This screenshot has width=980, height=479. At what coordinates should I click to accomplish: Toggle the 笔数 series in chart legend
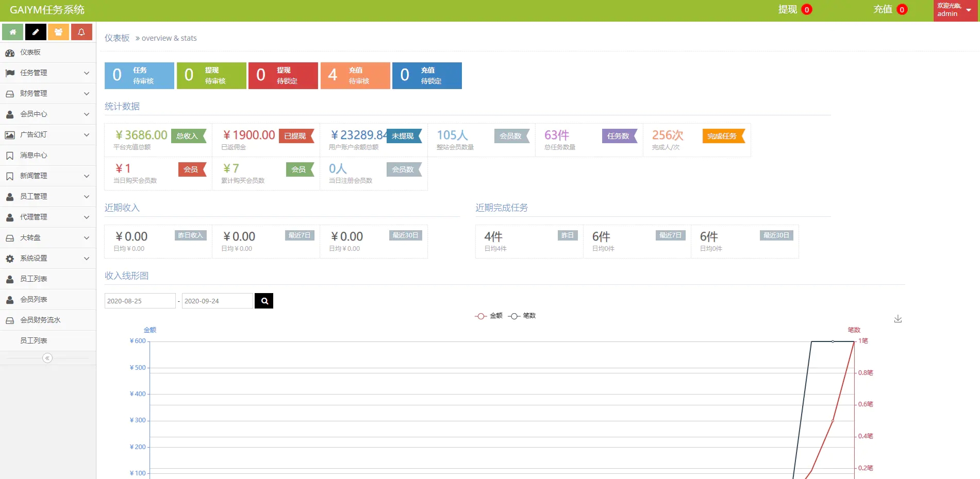[522, 316]
